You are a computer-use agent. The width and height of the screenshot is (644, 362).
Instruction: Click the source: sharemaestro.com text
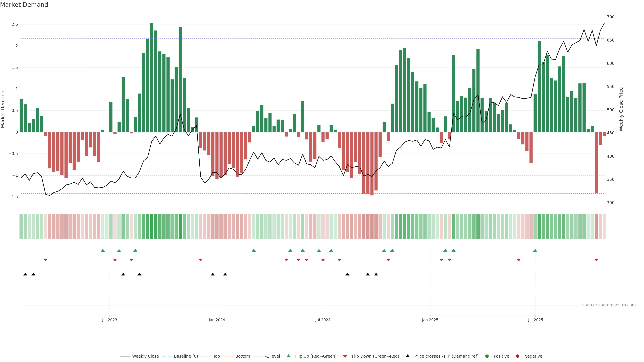pyautogui.click(x=609, y=305)
